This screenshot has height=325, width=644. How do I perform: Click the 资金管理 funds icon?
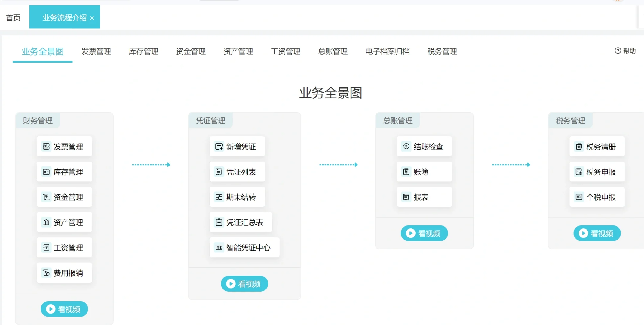(x=46, y=197)
